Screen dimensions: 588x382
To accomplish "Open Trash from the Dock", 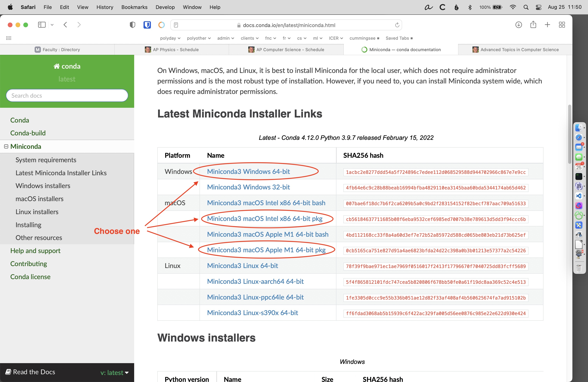I will [x=579, y=268].
